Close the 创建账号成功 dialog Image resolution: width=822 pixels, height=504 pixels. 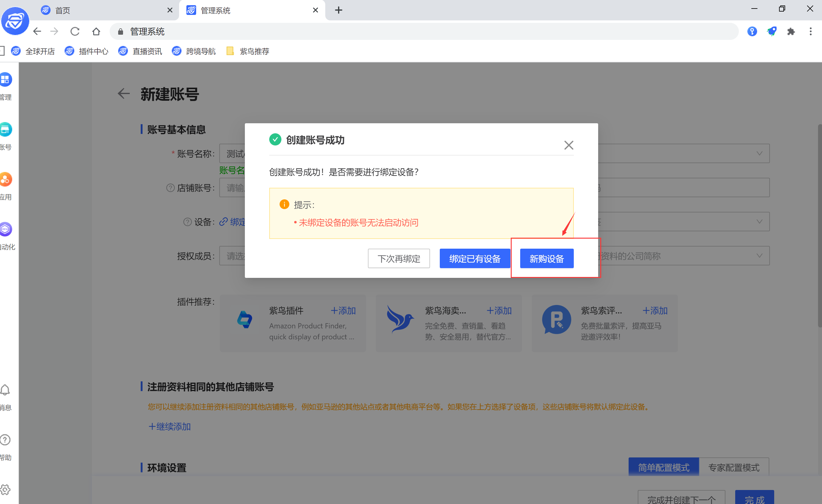point(569,145)
